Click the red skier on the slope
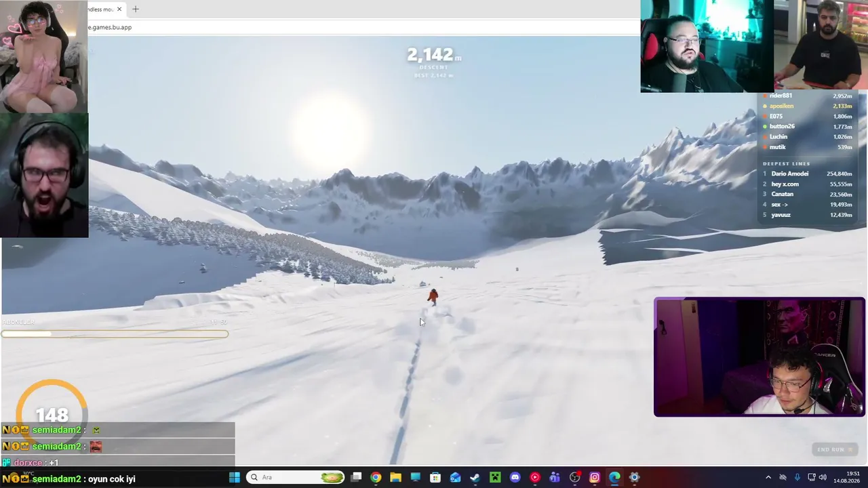Viewport: 868px width, 488px height. click(433, 296)
